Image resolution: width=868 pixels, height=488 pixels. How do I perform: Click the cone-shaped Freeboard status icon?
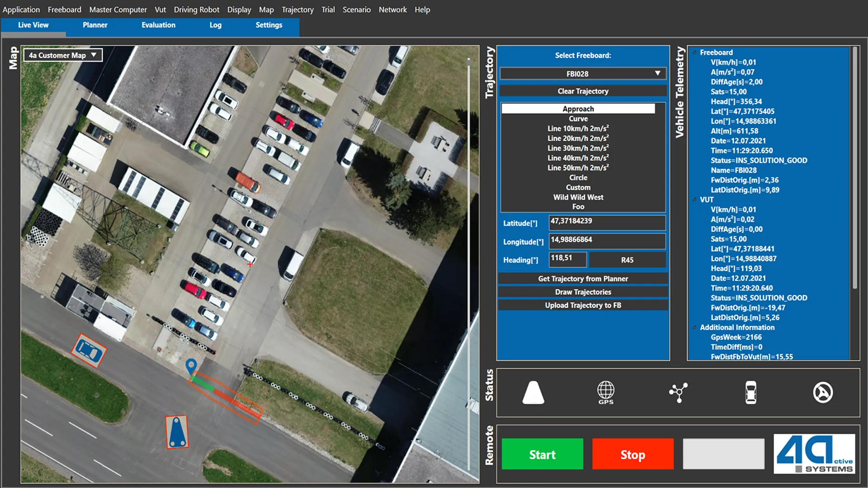(x=533, y=392)
